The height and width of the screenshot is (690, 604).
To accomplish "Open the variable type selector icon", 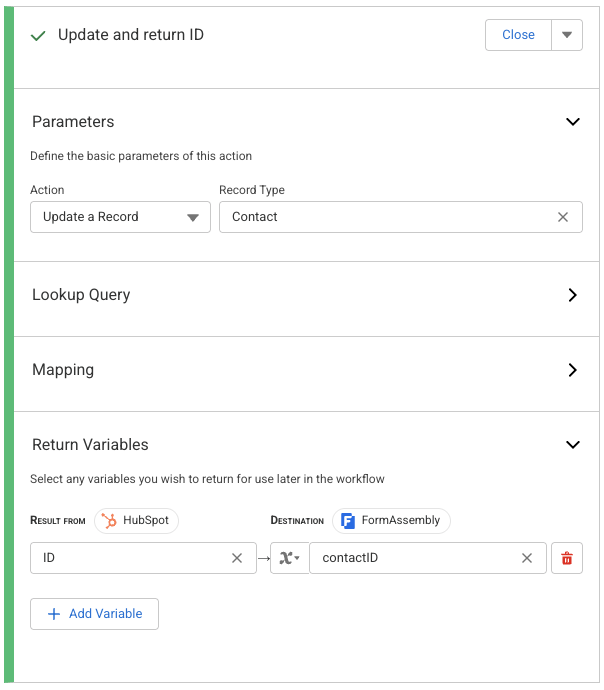I will coord(289,558).
